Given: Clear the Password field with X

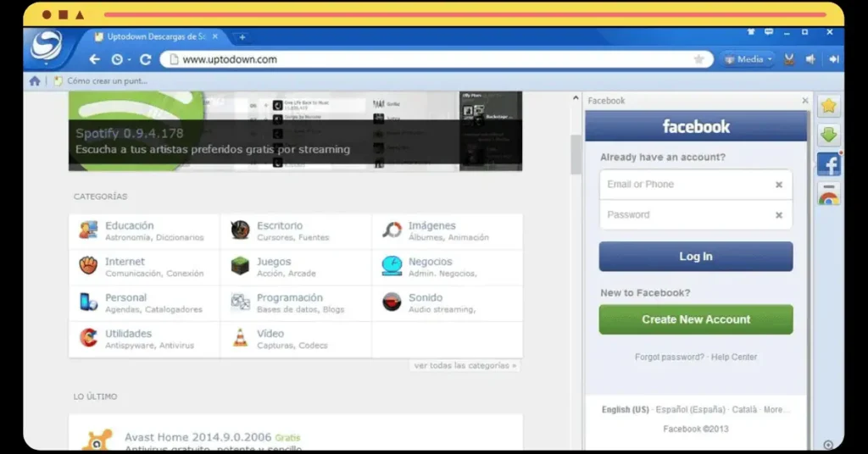Looking at the screenshot, I should point(779,215).
